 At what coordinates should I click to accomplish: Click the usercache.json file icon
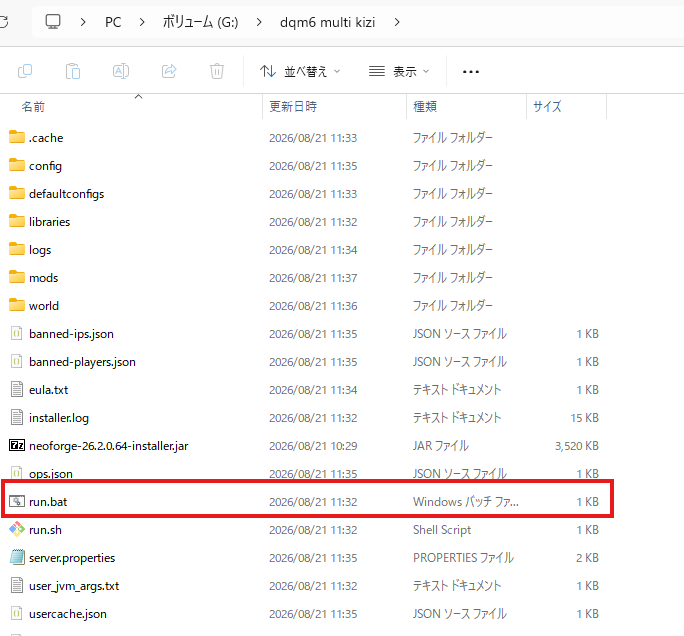pos(17,613)
